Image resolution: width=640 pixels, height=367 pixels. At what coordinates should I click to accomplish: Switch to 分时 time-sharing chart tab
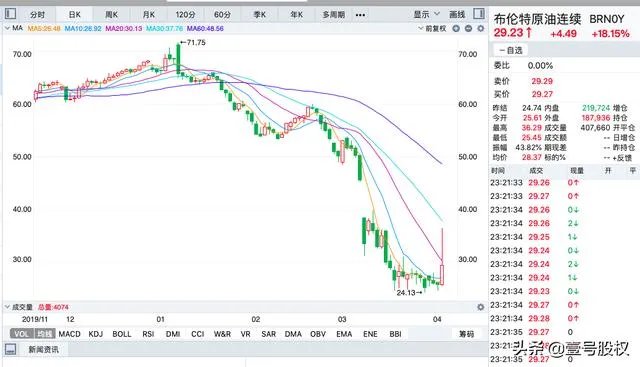pyautogui.click(x=37, y=15)
